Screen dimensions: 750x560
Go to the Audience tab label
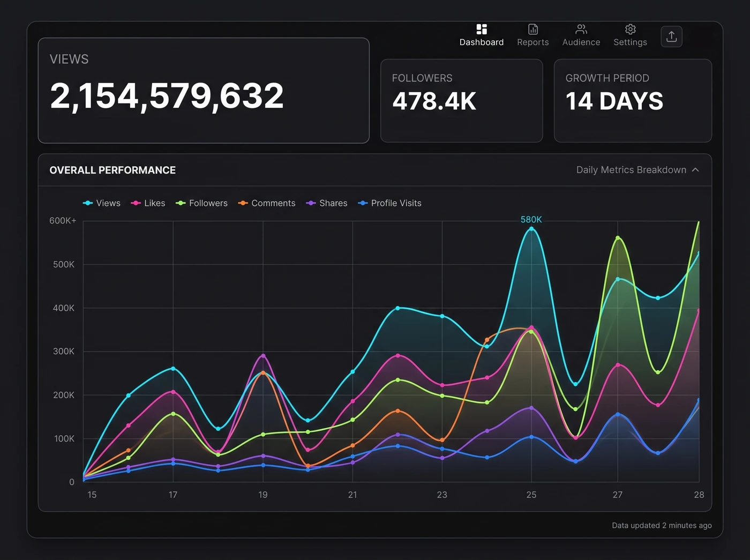(581, 42)
